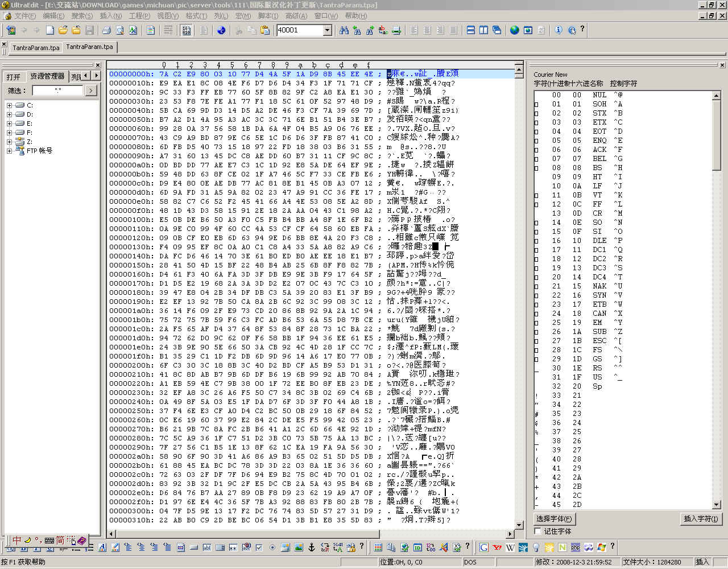Image resolution: width=728 pixels, height=569 pixels.
Task: Switch to the 打开 panel tab
Action: [14, 77]
